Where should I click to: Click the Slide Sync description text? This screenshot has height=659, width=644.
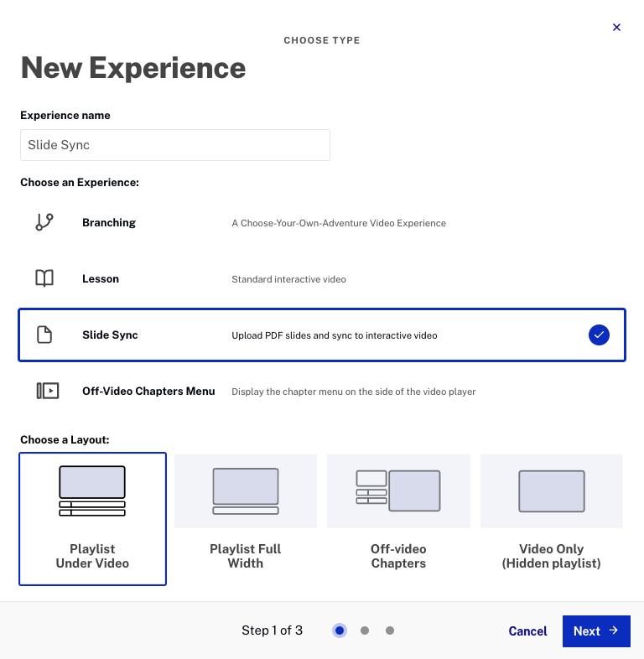(x=335, y=335)
